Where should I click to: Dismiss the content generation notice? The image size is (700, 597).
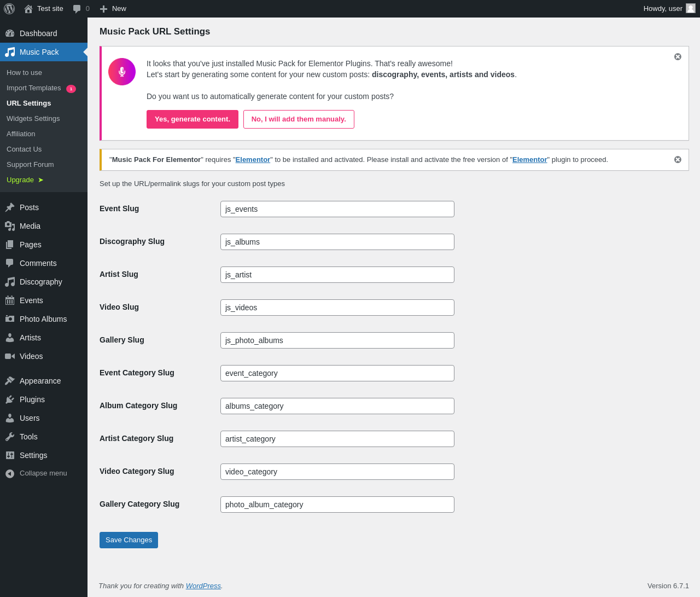coord(678,57)
